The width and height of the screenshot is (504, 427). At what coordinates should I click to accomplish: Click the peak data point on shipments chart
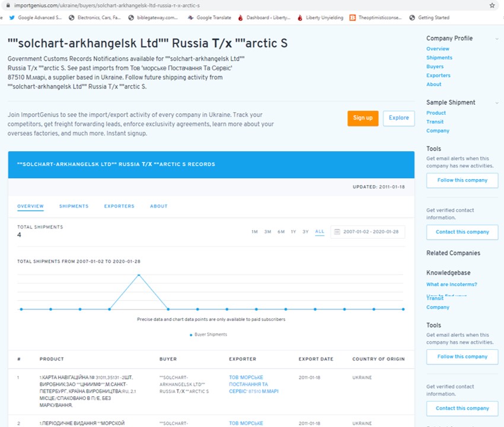139,275
